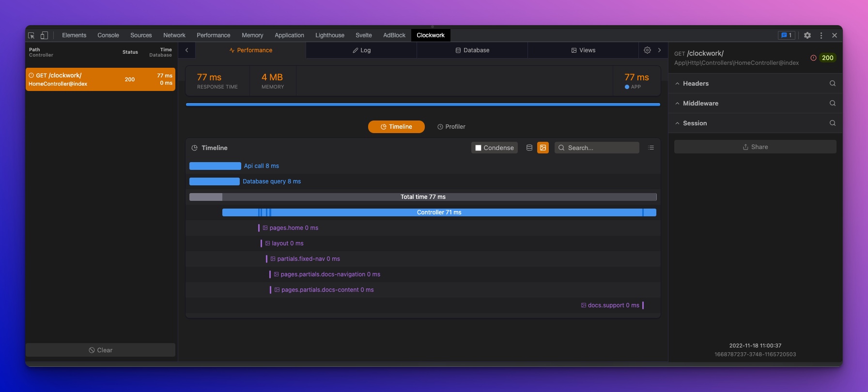Open the timeline list options icon
The width and height of the screenshot is (868, 392).
(651, 148)
